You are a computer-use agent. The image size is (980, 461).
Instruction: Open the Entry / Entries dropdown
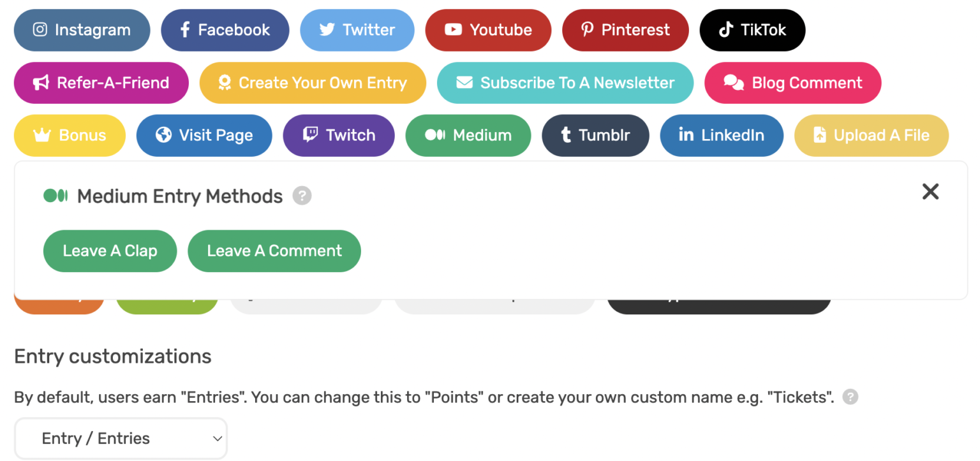(121, 439)
